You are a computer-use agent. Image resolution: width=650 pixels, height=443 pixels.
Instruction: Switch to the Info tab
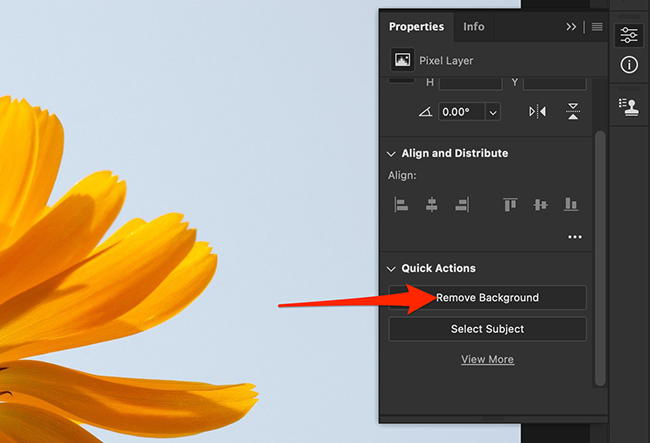474,27
